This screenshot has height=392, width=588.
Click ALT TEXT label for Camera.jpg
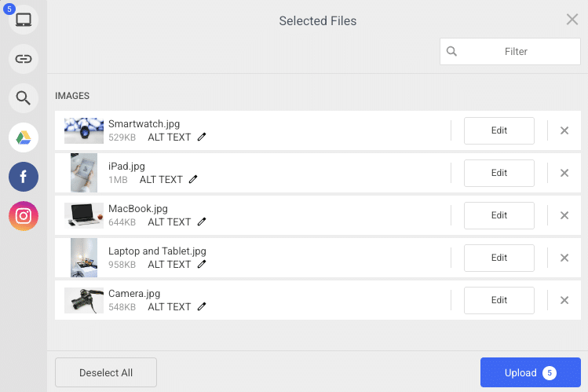pyautogui.click(x=169, y=307)
